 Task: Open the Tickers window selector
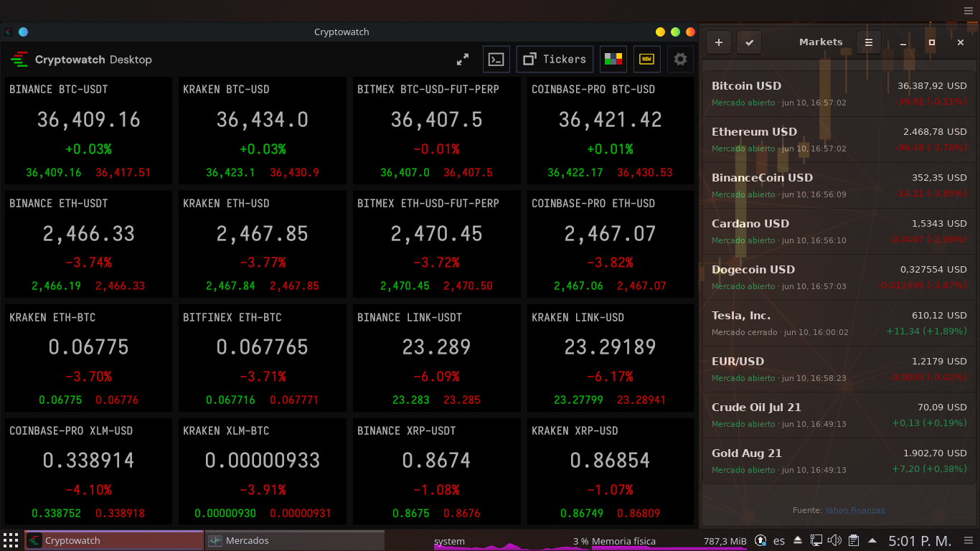pos(555,60)
